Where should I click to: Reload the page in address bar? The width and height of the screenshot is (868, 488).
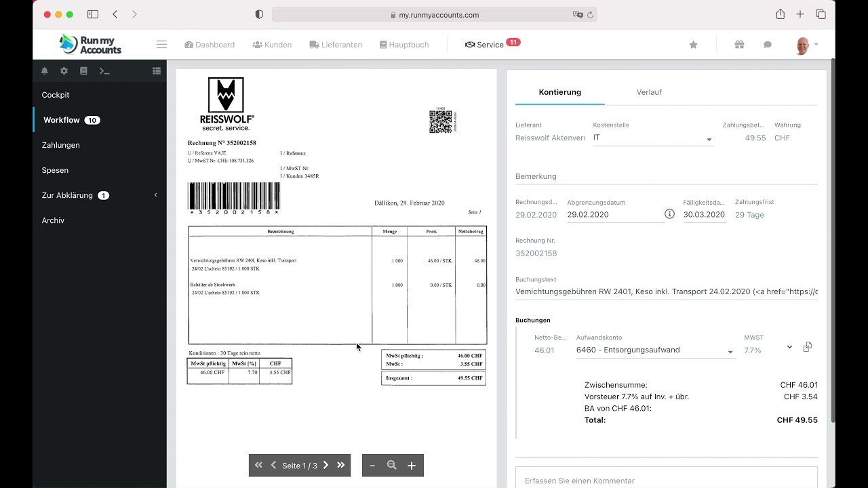point(590,15)
